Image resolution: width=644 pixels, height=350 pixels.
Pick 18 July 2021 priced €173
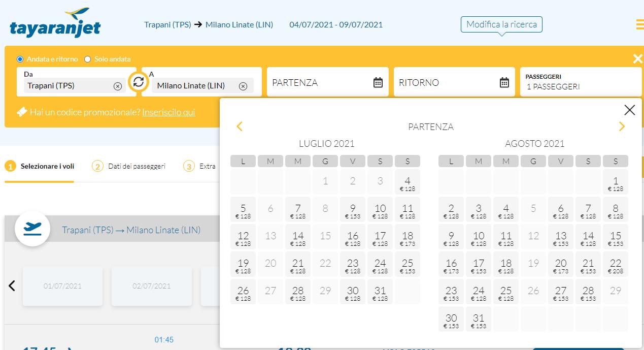408,238
